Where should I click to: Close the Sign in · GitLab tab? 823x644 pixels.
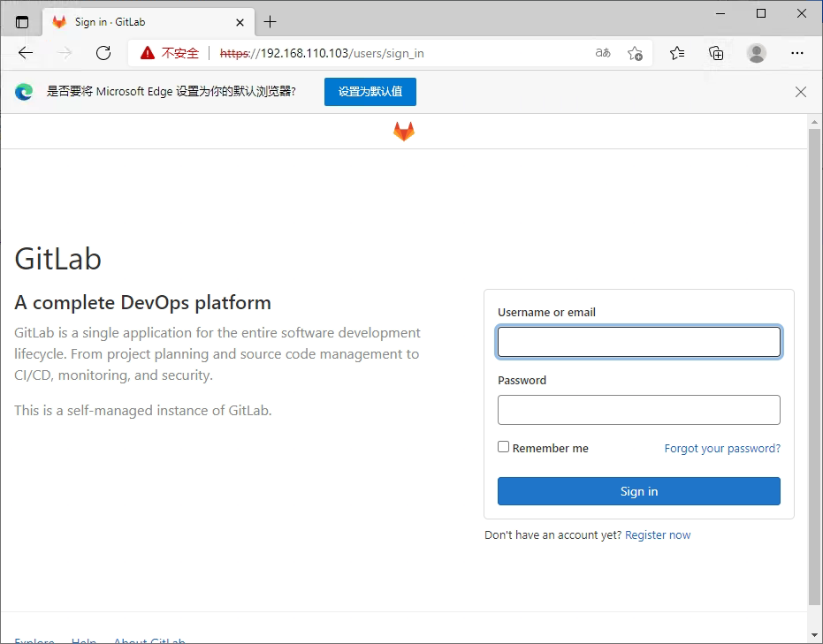tap(240, 23)
